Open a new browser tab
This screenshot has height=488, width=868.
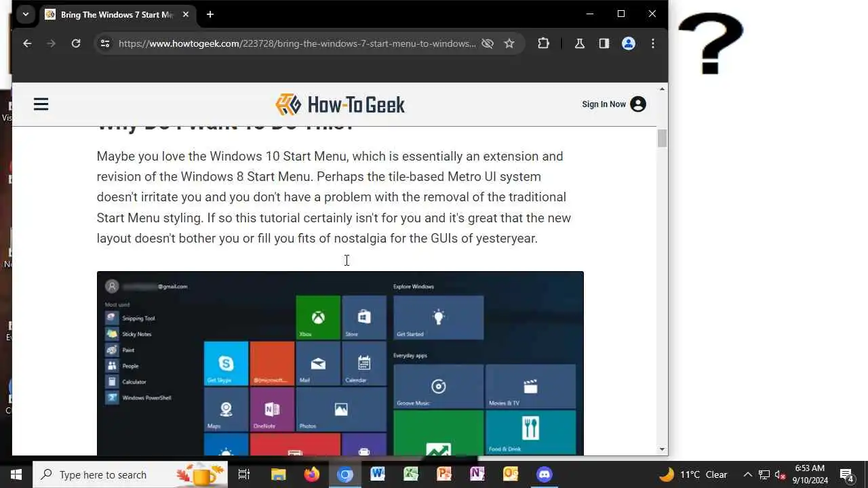(x=210, y=14)
